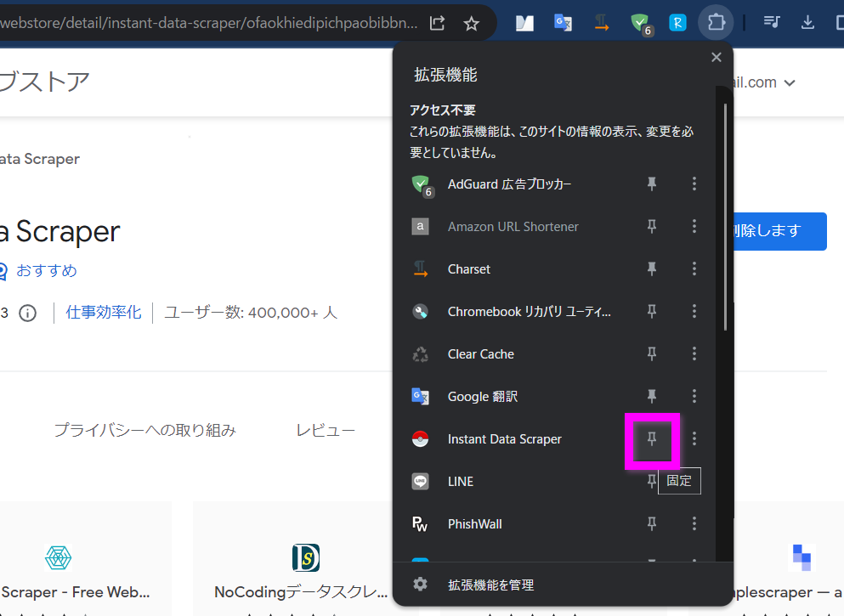
Task: Click PhishWall PW icon in list
Action: click(x=420, y=524)
